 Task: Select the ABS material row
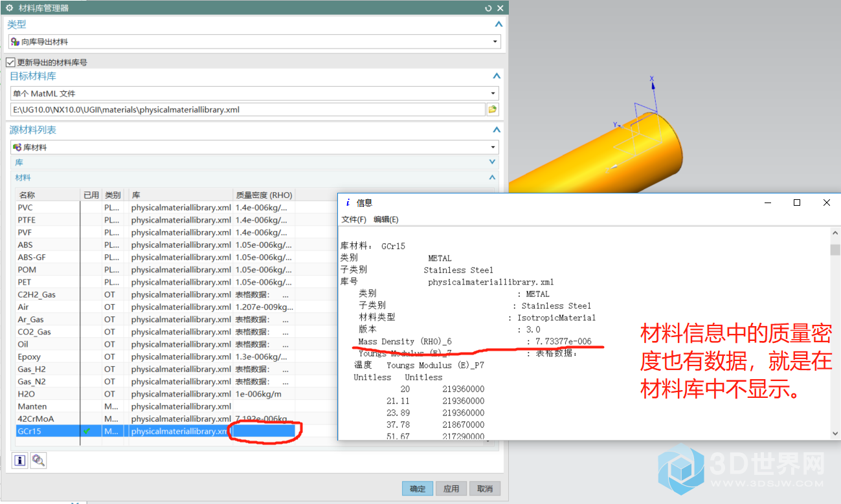155,245
